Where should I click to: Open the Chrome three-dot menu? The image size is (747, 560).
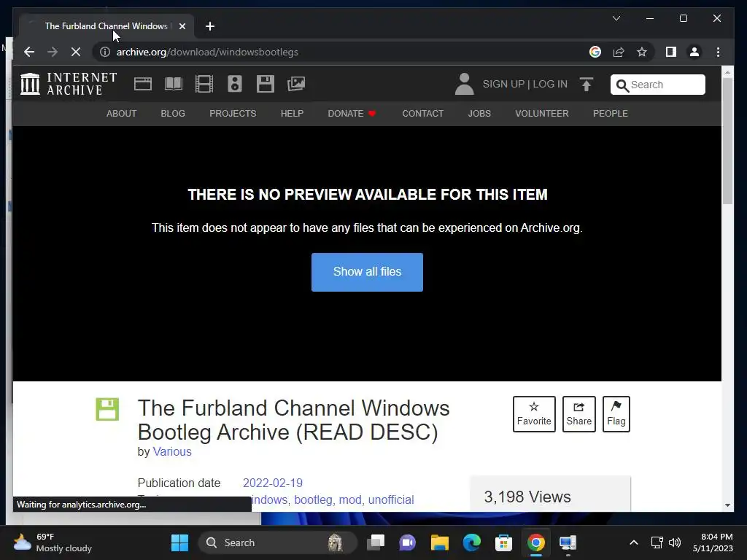click(718, 52)
